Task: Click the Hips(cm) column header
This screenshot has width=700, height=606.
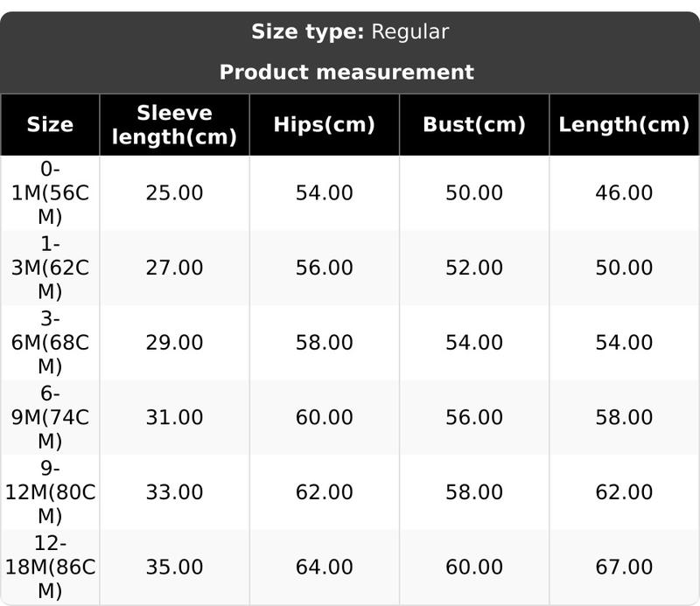Action: (324, 124)
